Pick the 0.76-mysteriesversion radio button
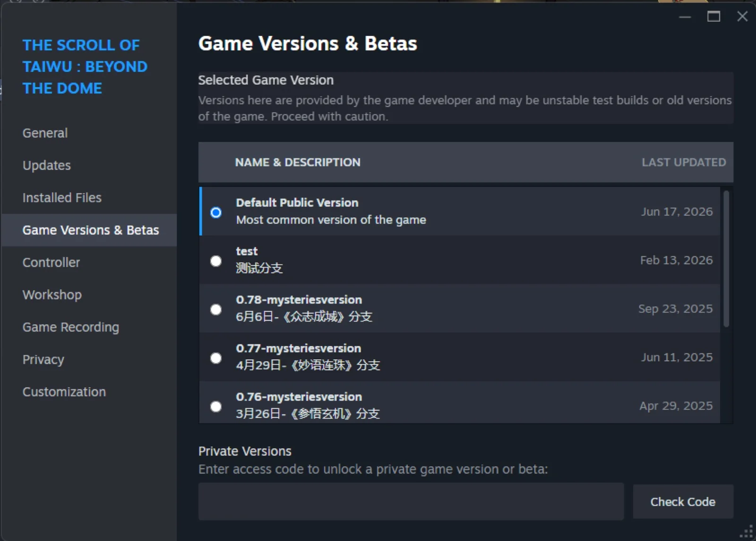 coord(216,407)
